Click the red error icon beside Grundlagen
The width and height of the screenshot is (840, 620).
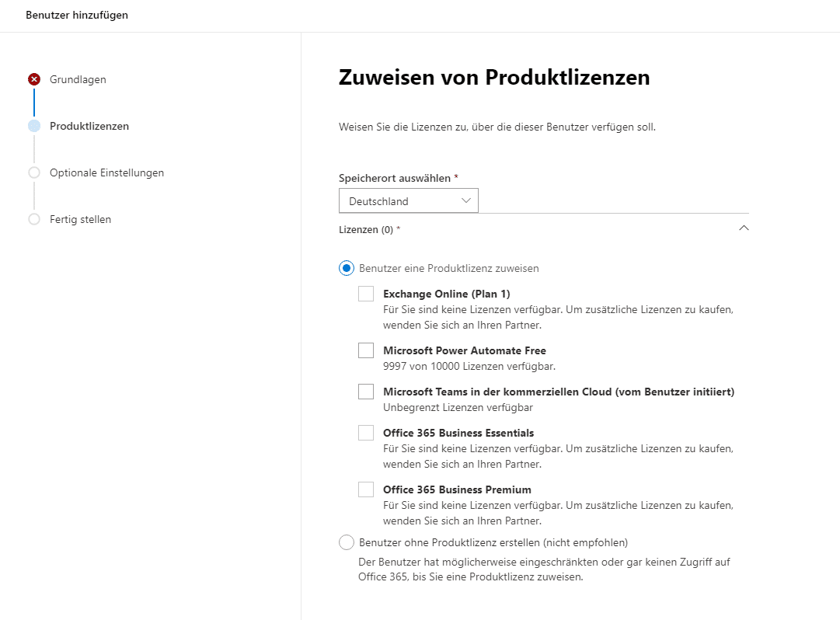pos(34,79)
